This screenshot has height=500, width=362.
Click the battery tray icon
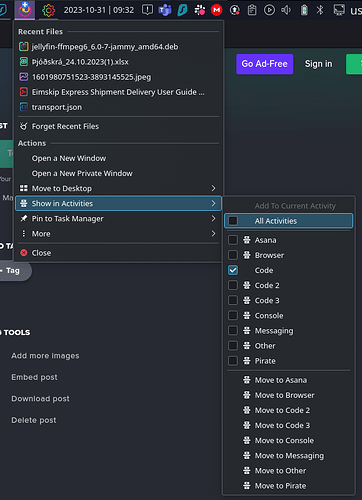pyautogui.click(x=304, y=10)
